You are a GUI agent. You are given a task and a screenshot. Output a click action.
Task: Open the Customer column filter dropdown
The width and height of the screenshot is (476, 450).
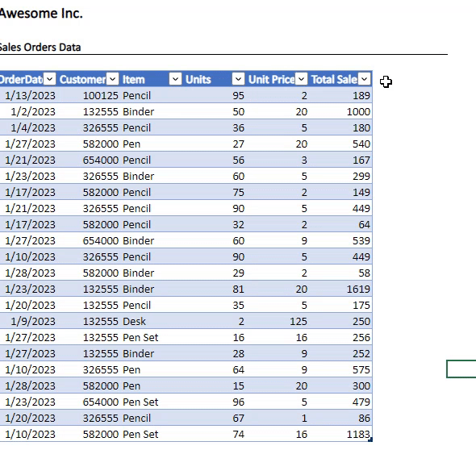113,79
